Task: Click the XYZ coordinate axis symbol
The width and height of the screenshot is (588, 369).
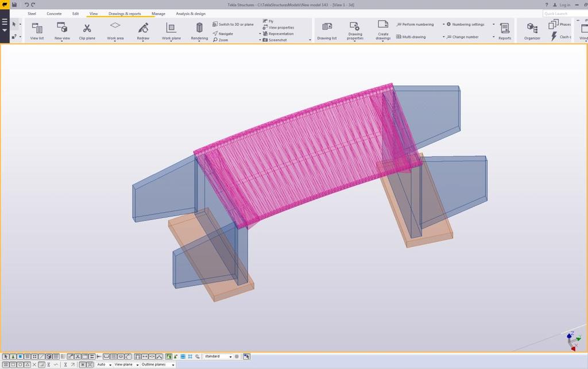Action: point(573,341)
